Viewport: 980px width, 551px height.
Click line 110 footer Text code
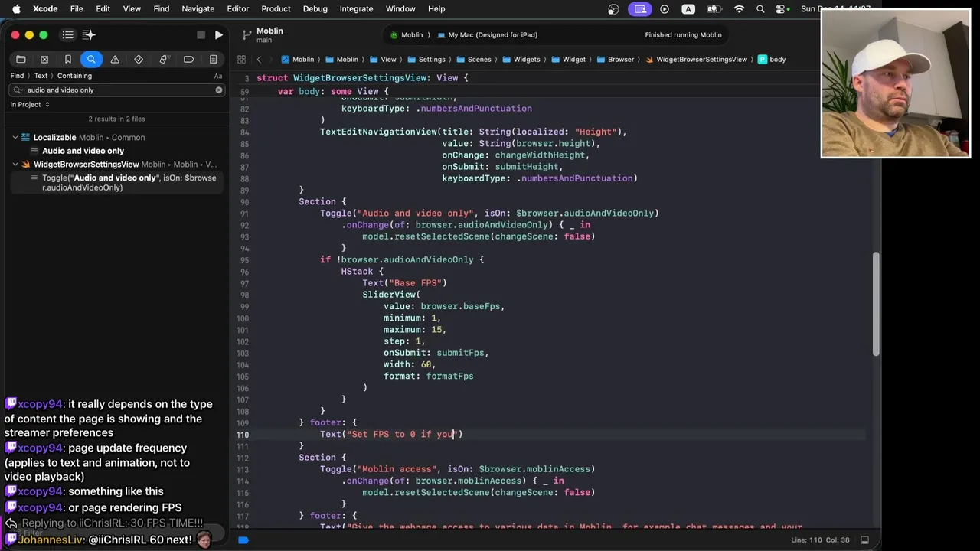coord(391,434)
